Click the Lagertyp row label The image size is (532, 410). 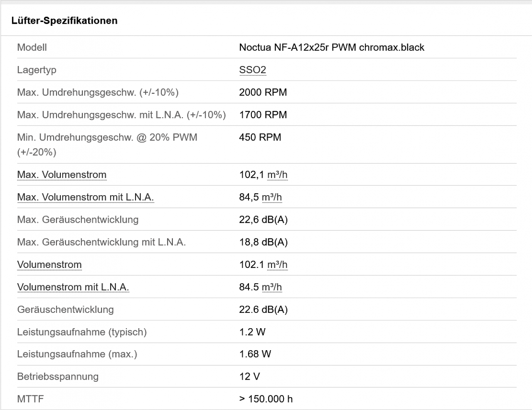37,70
